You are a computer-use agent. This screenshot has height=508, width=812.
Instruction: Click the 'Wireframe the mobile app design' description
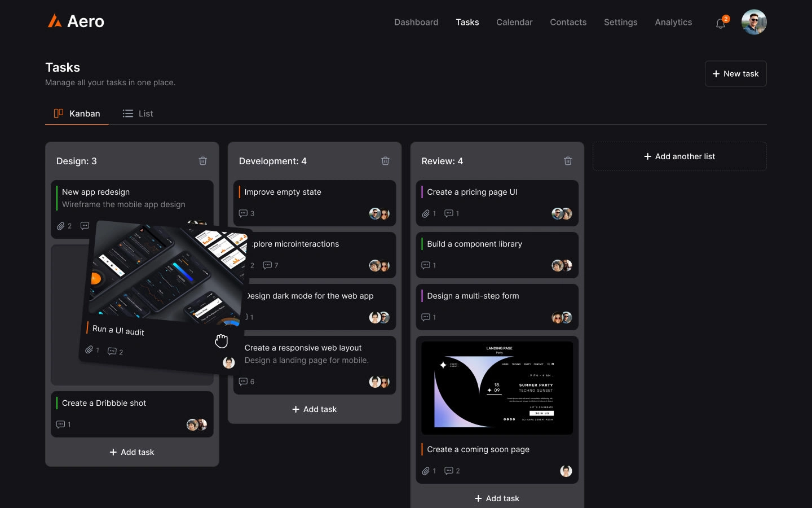coord(123,204)
